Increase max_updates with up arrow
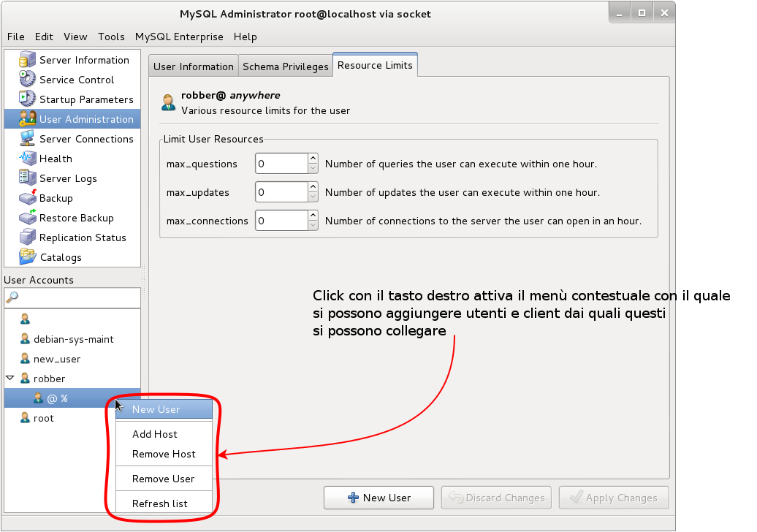The image size is (757, 532). [313, 187]
